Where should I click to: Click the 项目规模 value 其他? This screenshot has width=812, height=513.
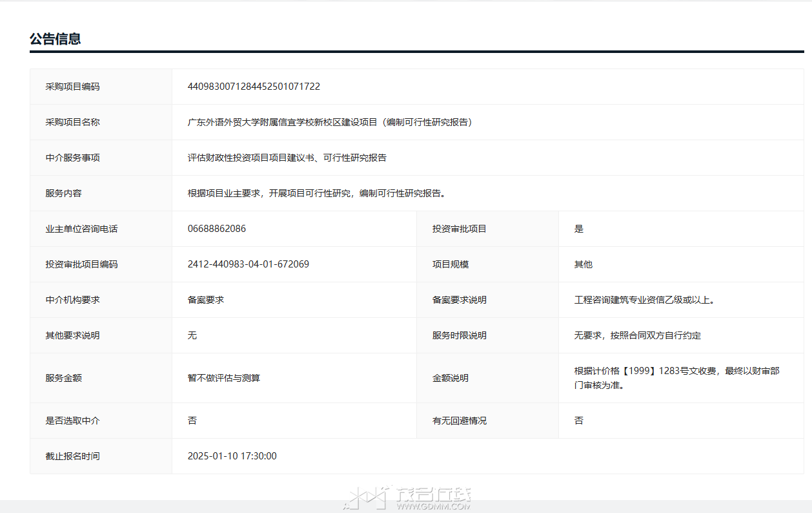584,264
